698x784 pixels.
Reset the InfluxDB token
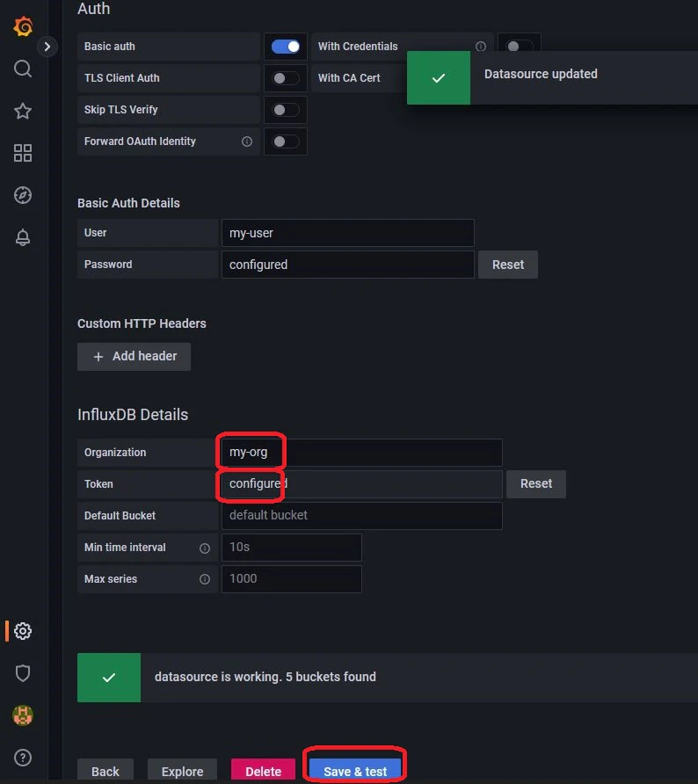(x=536, y=484)
